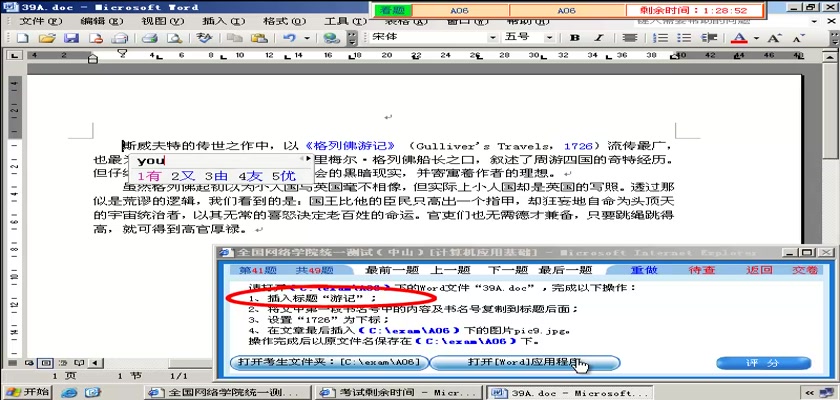This screenshot has height=400, width=840.
Task: Undo the last action with the blue arrow
Action: (x=290, y=38)
